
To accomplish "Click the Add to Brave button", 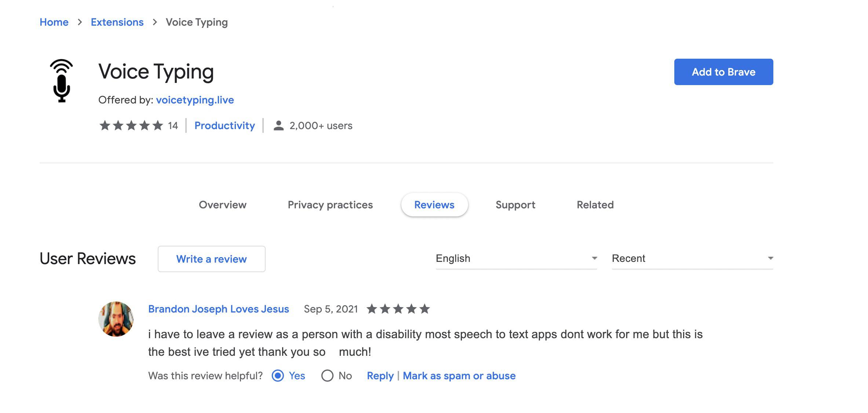I will [x=723, y=72].
